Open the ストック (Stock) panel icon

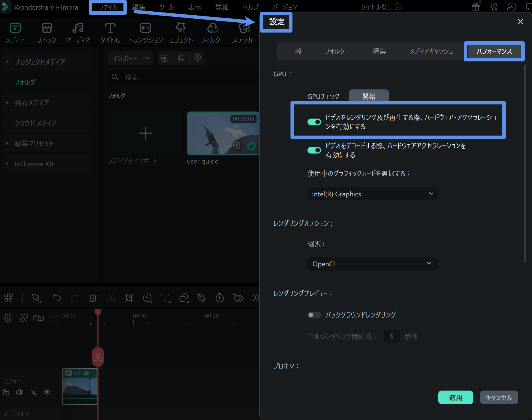click(47, 28)
